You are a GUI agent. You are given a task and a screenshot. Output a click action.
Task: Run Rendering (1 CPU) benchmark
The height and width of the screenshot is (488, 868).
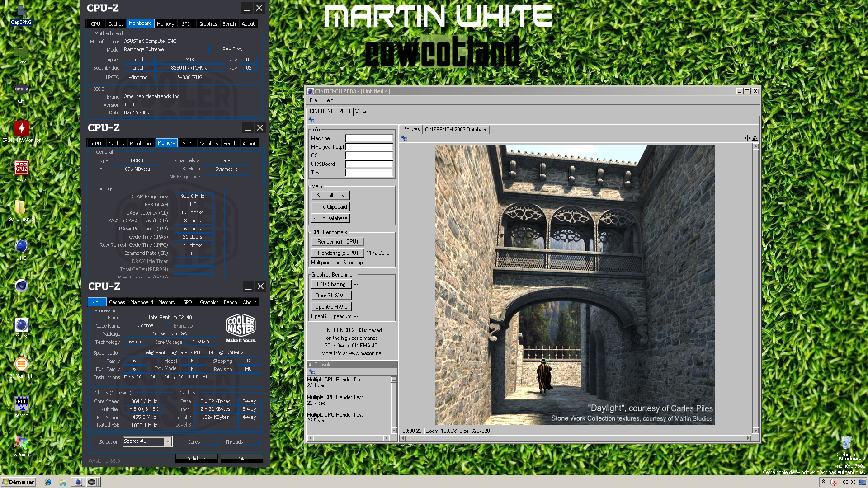click(x=338, y=242)
